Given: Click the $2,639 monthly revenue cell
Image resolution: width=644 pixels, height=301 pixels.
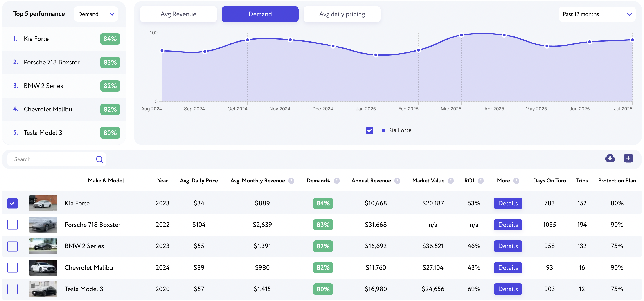Looking at the screenshot, I should pyautogui.click(x=262, y=225).
